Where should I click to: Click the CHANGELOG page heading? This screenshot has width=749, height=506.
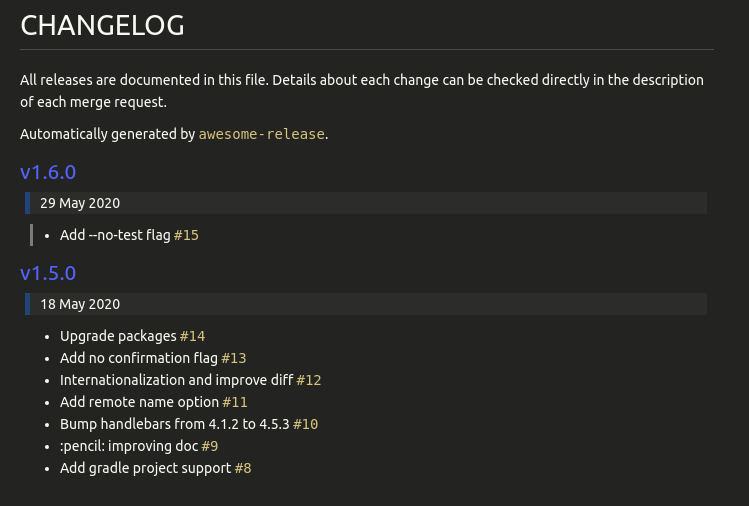(102, 27)
